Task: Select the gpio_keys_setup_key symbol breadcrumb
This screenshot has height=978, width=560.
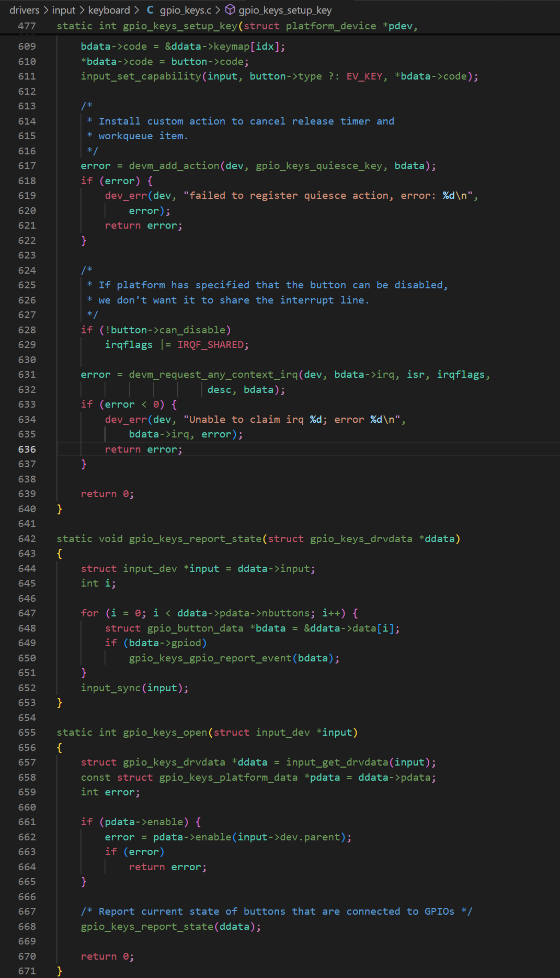Action: tap(285, 10)
